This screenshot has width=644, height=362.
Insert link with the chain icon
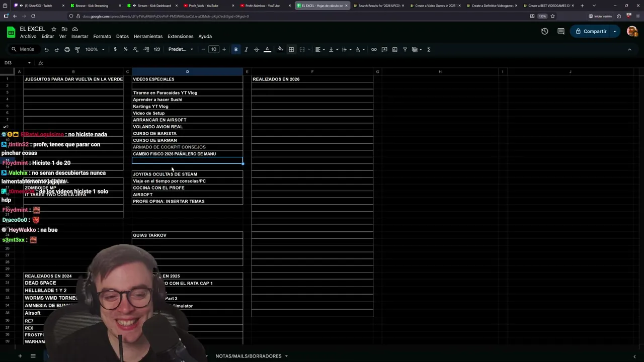pos(374,49)
